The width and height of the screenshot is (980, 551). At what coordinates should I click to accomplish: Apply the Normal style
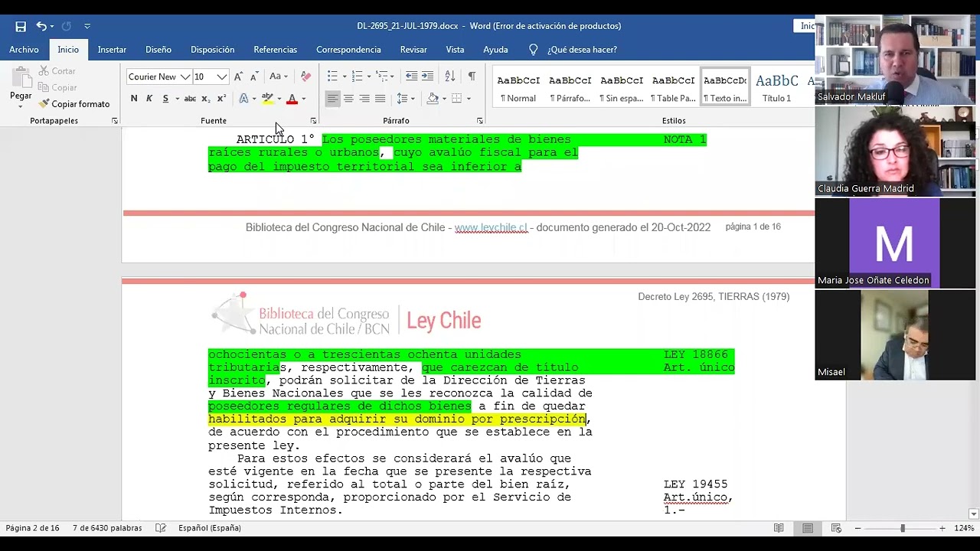pyautogui.click(x=518, y=88)
